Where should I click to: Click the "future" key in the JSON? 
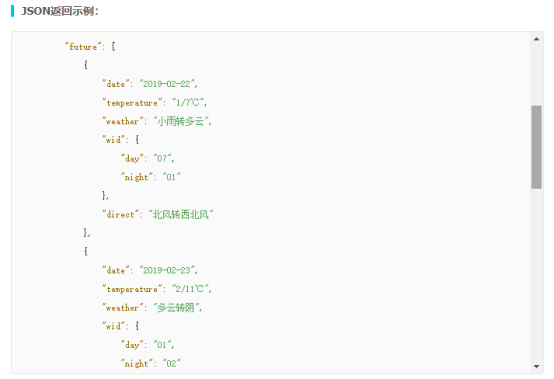pyautogui.click(x=83, y=47)
